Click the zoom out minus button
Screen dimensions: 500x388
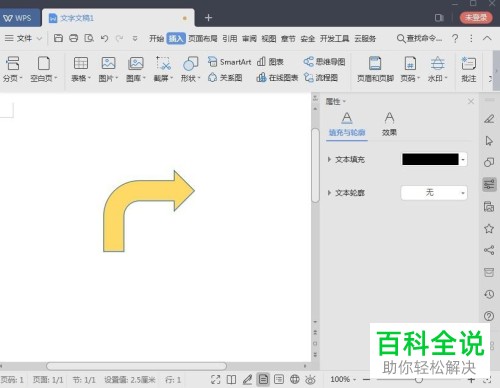pos(366,379)
